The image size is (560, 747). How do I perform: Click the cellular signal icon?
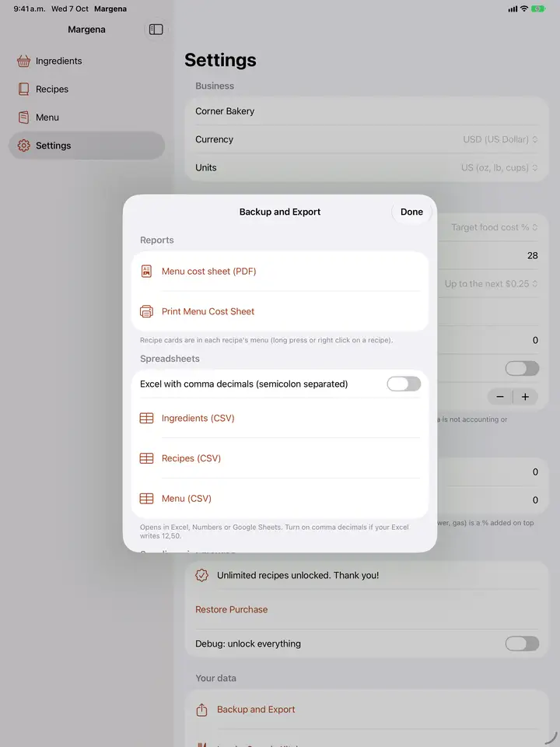coord(513,9)
